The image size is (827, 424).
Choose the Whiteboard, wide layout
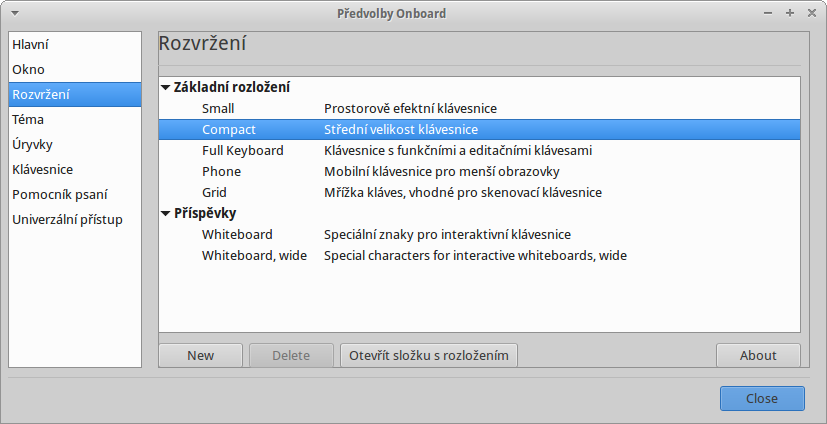point(479,256)
